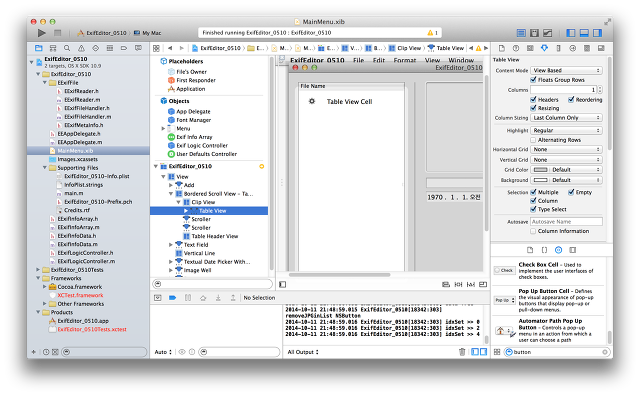Open the Attributes inspector icon

coord(544,48)
